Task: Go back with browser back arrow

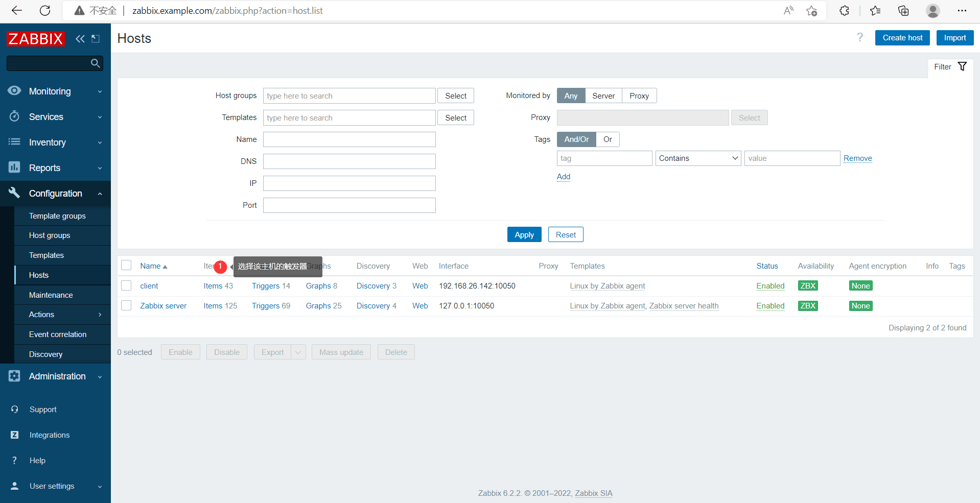Action: [x=17, y=11]
